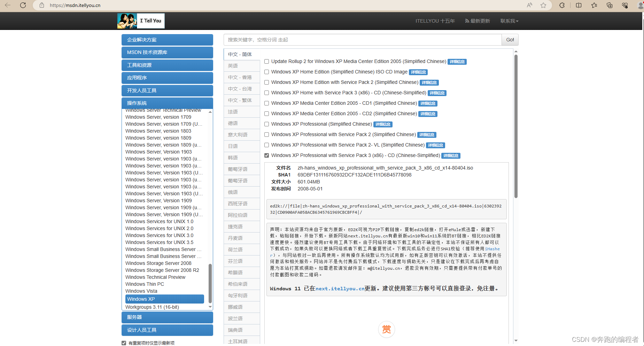Collapse the 操作系统 panel
Viewport: 644px width, 346px height.
point(167,103)
